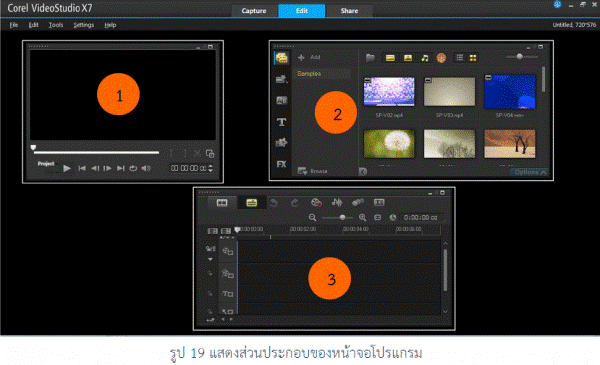This screenshot has height=365, width=600.
Task: Click Add to create new folder
Action: click(310, 57)
